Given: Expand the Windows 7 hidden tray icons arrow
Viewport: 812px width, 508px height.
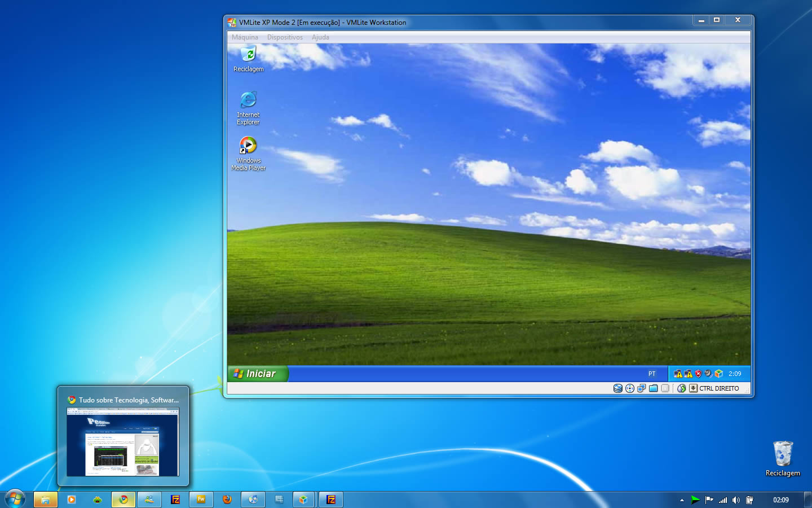Looking at the screenshot, I should 682,500.
